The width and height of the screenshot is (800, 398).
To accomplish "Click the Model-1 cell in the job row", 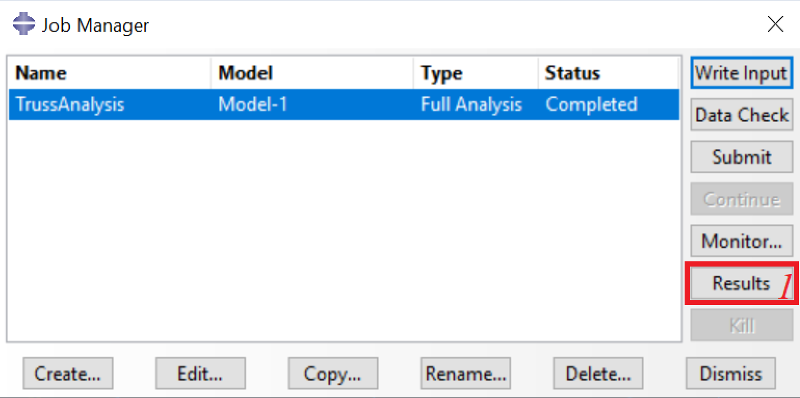I will (253, 105).
